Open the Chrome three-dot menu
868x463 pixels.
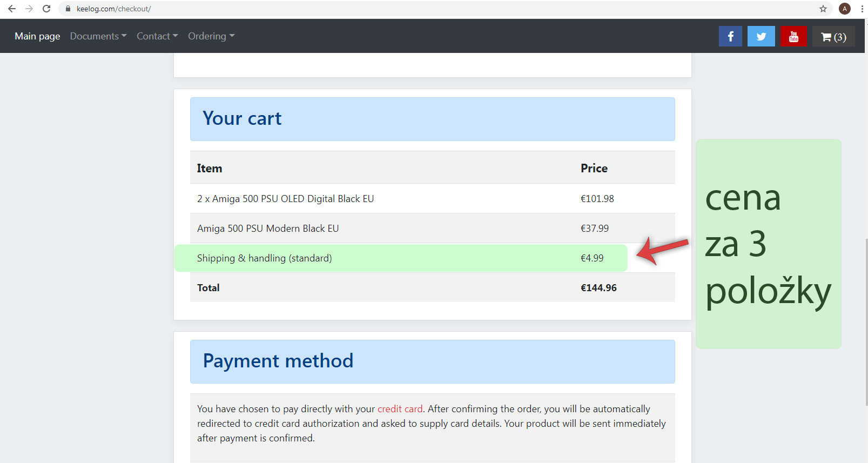862,9
